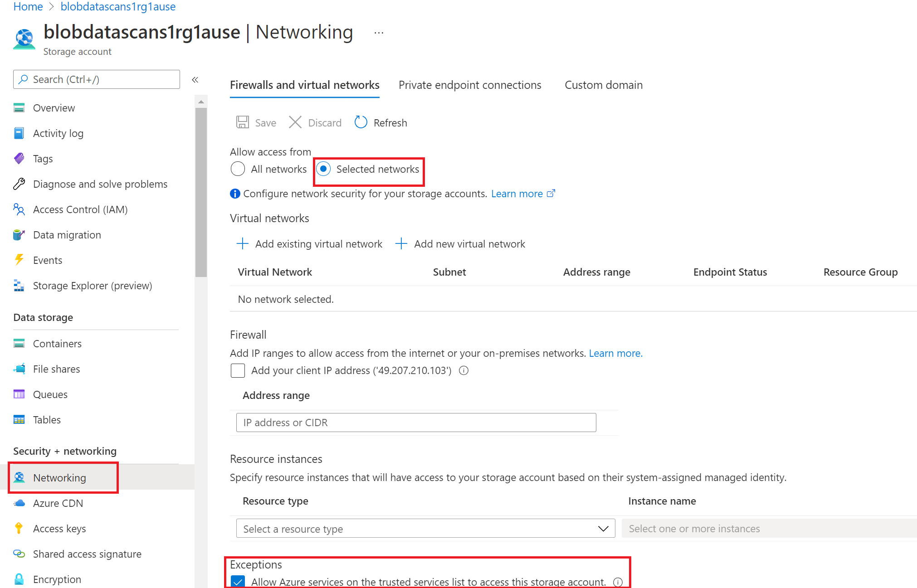Click the Save button

click(255, 121)
